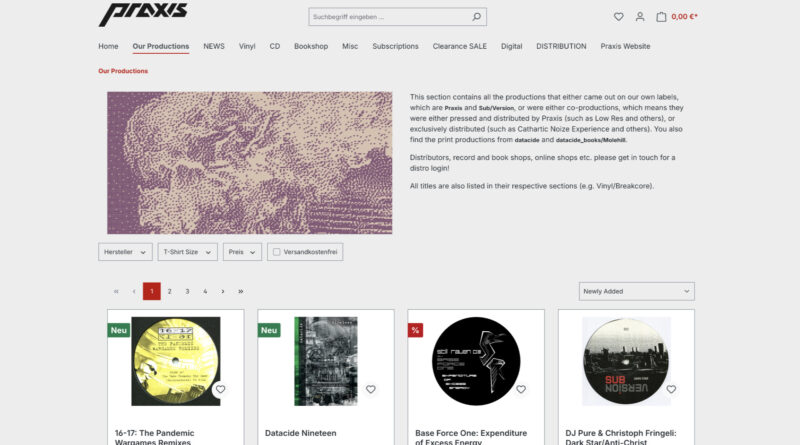The width and height of the screenshot is (800, 445).
Task: Jump to last page double-arrow
Action: [x=241, y=291]
